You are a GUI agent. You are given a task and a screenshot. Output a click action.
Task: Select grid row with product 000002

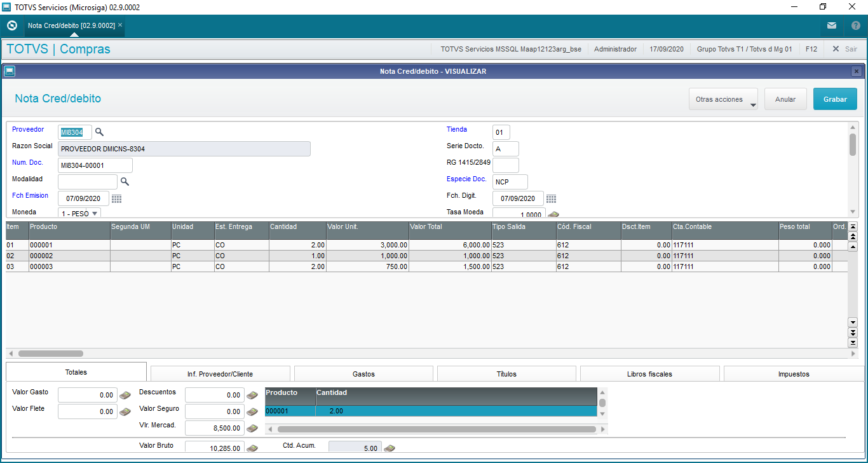tap(426, 256)
